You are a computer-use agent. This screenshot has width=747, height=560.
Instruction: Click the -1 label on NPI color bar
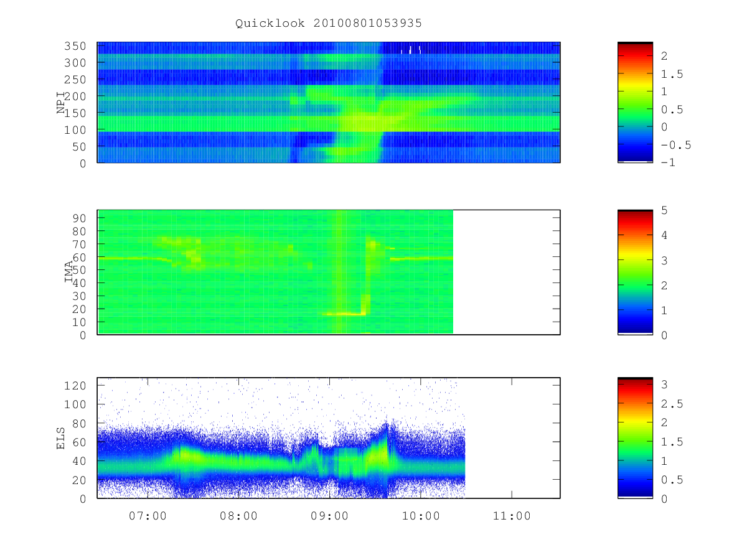coord(668,162)
